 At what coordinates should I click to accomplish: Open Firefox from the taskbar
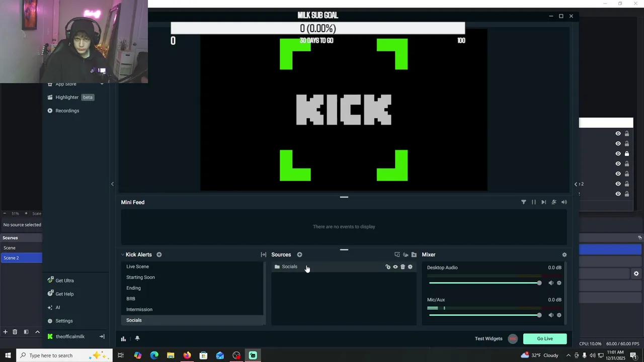click(187, 355)
